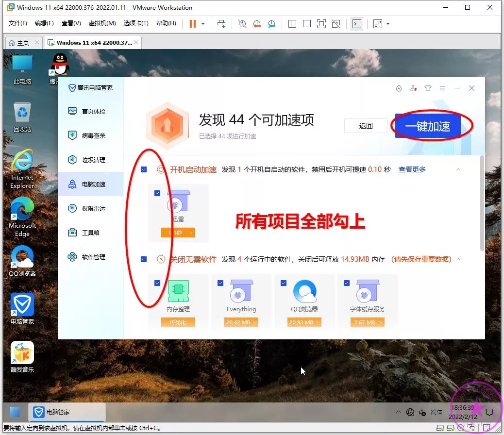Uncheck the 开机启动加速 category checkbox

pos(144,169)
